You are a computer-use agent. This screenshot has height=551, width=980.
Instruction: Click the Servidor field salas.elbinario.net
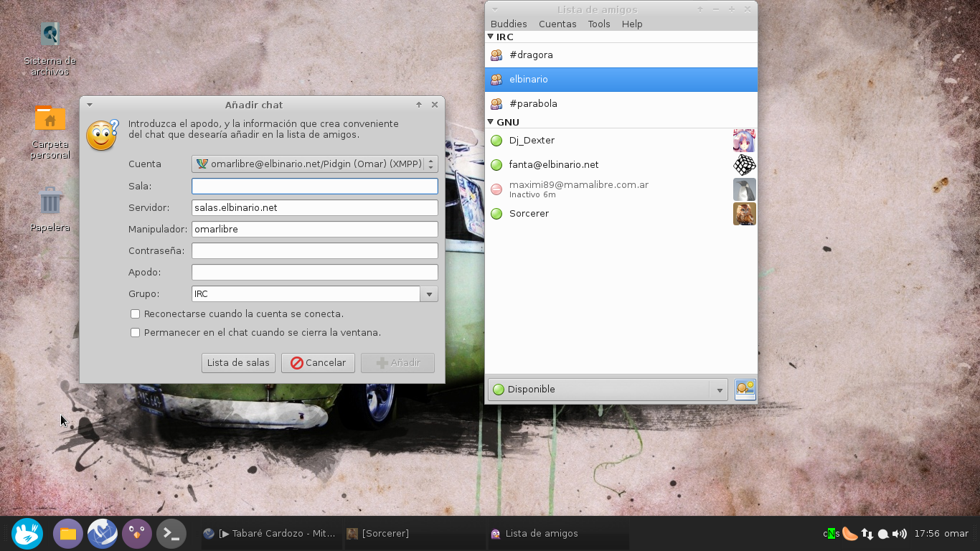click(x=315, y=208)
